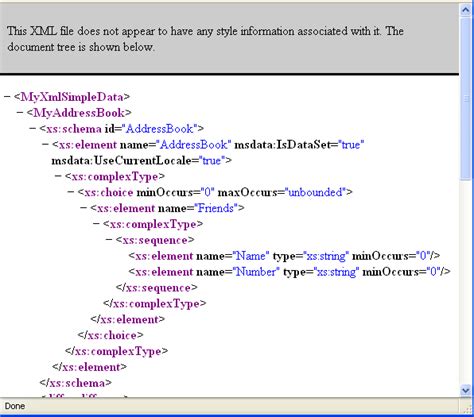Viewport: 474px width, 417px height.
Task: Click the vertical scrollbar thumb
Action: pos(465,98)
